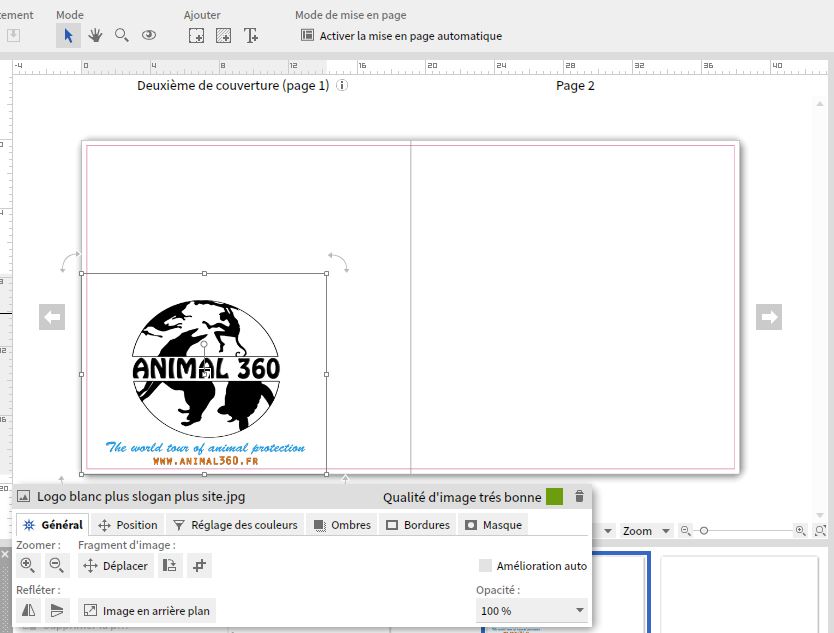Open the Zoom dropdown
The width and height of the screenshot is (834, 633).
[x=646, y=531]
